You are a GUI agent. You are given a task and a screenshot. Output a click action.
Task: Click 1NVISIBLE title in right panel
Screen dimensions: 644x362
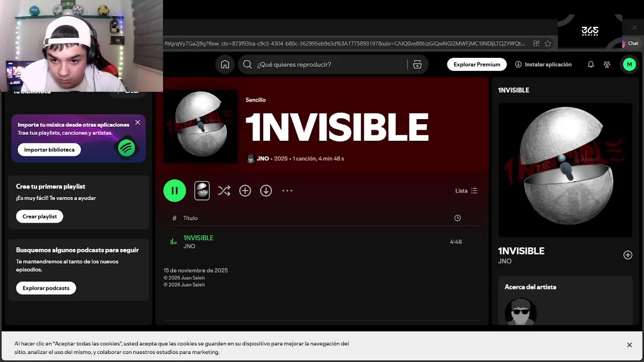(521, 251)
